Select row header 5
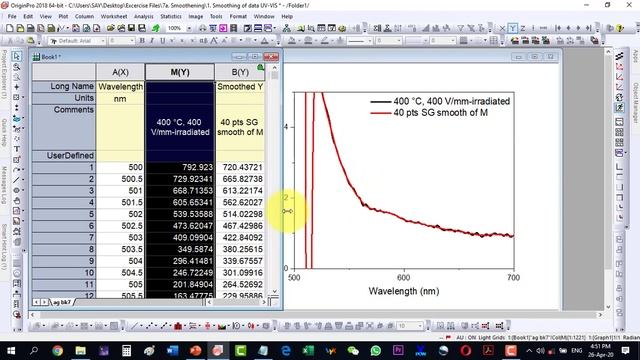The width and height of the screenshot is (640, 360). click(x=64, y=214)
